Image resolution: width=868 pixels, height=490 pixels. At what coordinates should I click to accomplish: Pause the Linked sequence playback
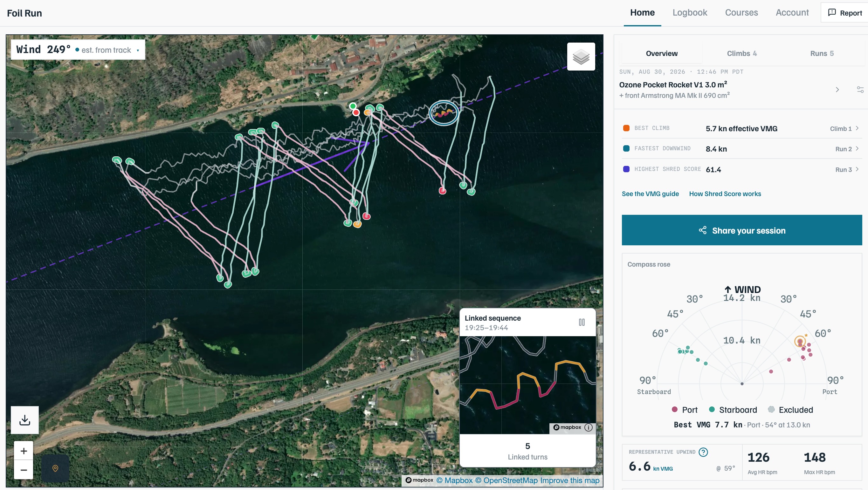click(x=582, y=322)
